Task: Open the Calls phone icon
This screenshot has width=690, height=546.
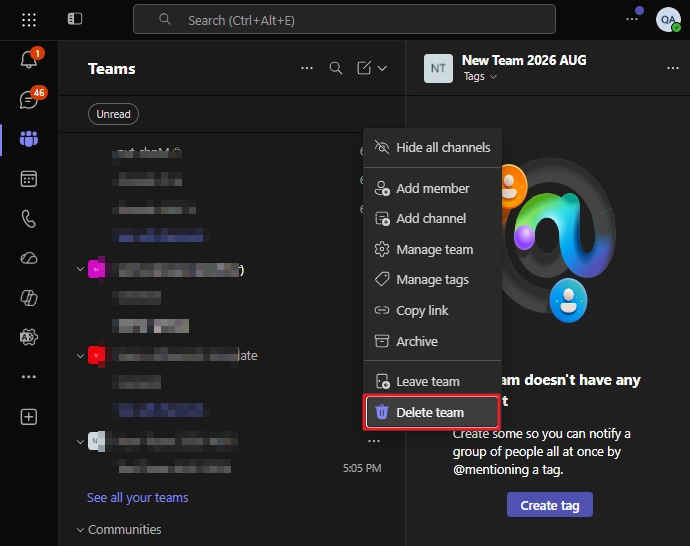Action: click(29, 219)
